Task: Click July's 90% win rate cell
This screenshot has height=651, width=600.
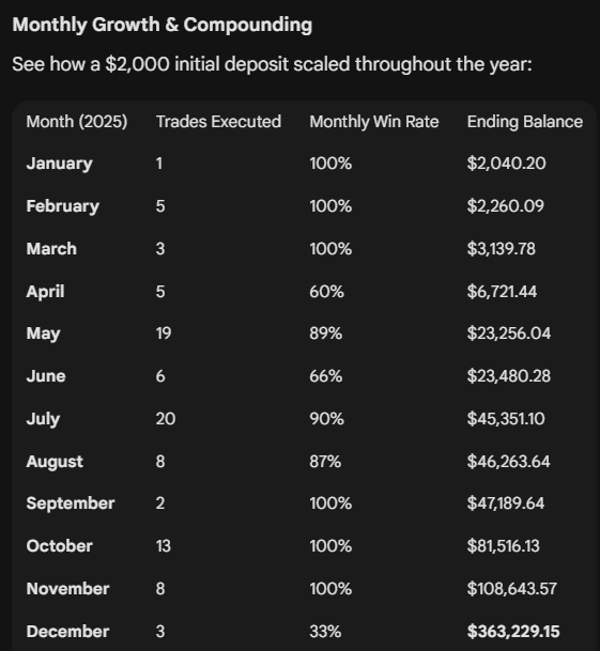Action: pos(326,418)
